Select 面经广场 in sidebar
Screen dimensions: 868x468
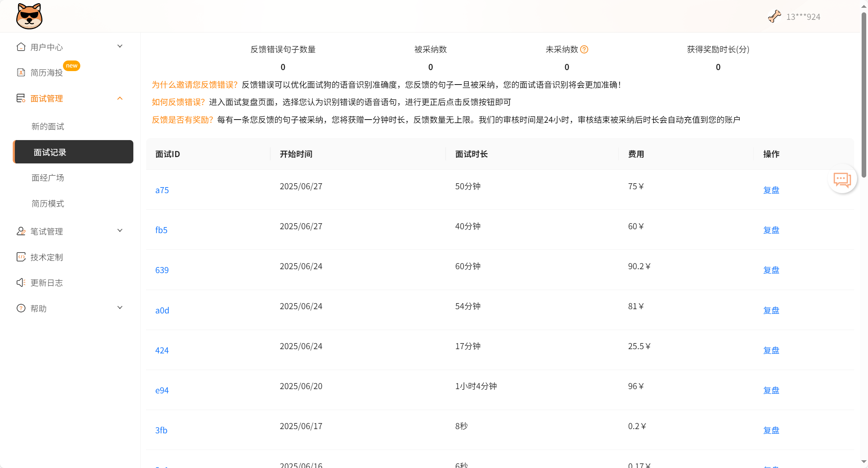(48, 178)
